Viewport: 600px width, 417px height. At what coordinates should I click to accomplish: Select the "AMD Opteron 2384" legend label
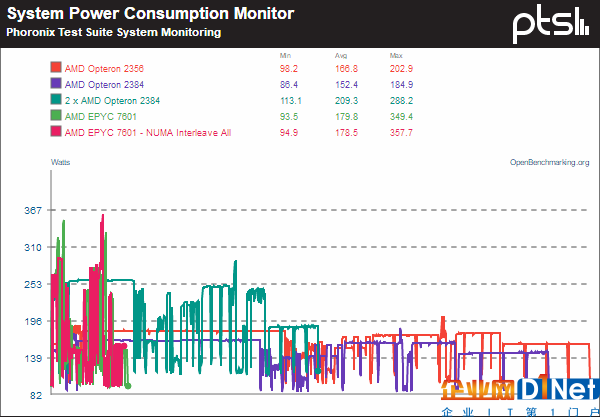tap(104, 85)
